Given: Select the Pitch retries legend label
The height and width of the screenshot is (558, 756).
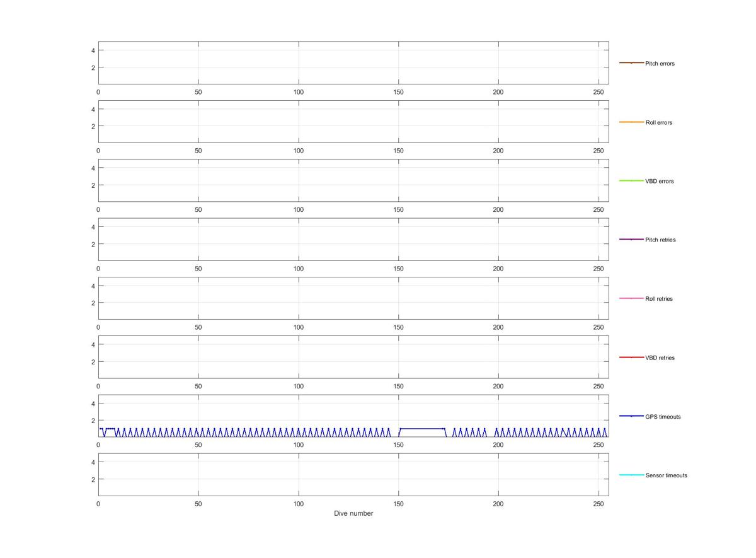Looking at the screenshot, I should click(x=660, y=240).
